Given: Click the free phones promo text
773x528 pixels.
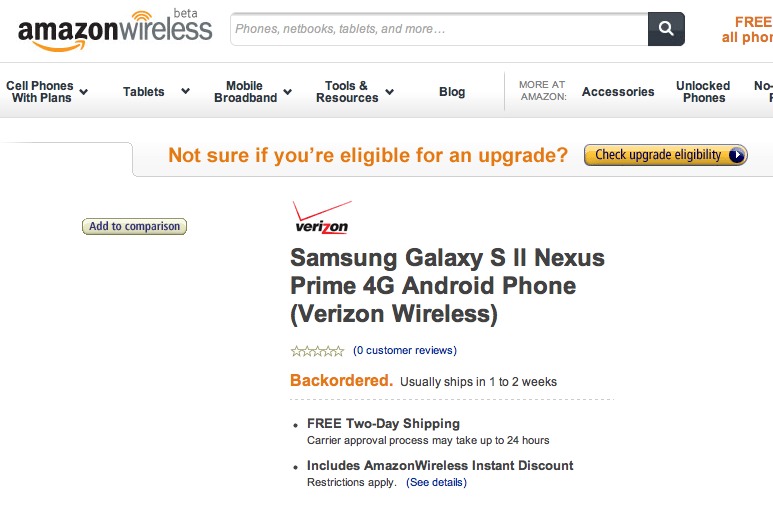Looking at the screenshot, I should pyautogui.click(x=749, y=30).
